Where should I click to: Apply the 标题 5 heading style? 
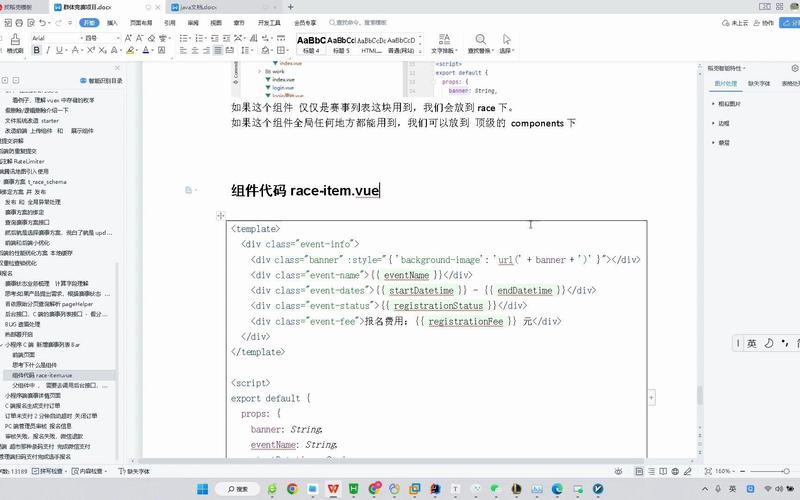[341, 44]
